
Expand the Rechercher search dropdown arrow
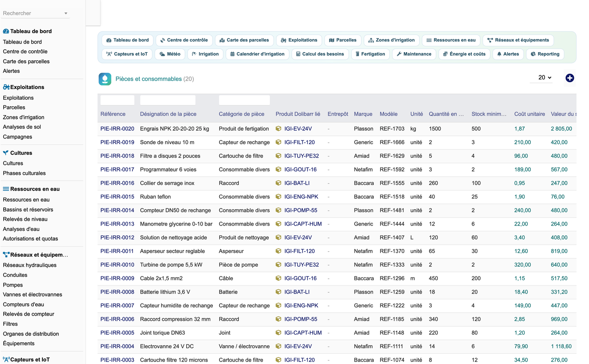click(x=66, y=13)
